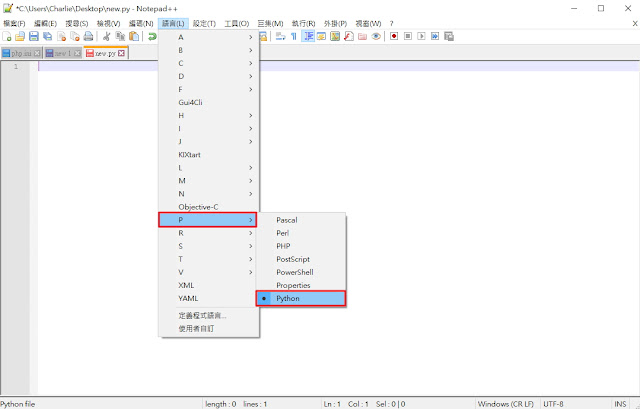Choose XML from the language menu

pyautogui.click(x=209, y=285)
